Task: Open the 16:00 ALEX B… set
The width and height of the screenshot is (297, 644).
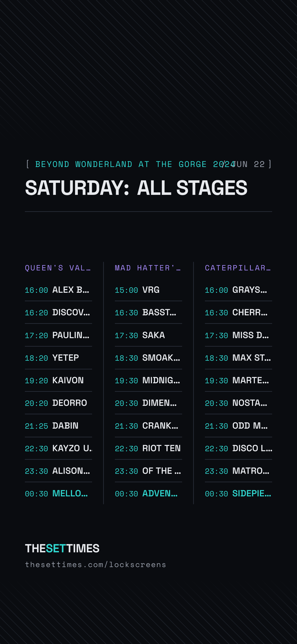Action: [x=58, y=290]
